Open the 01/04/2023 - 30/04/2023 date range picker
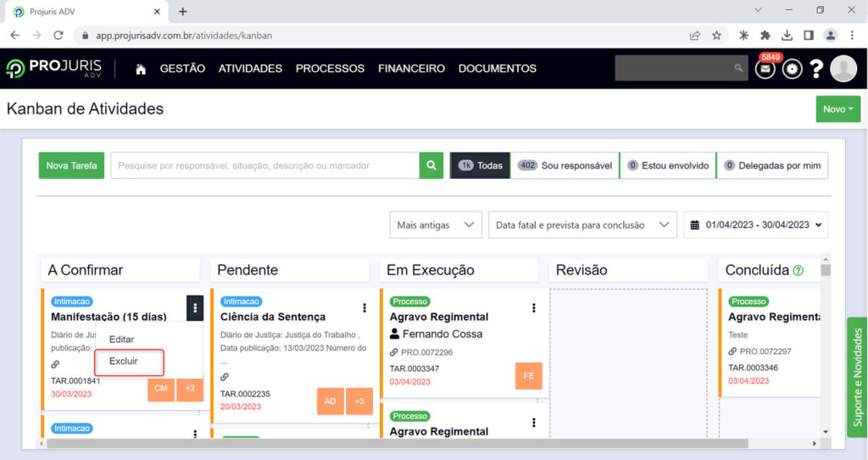This screenshot has width=868, height=460. pos(755,224)
